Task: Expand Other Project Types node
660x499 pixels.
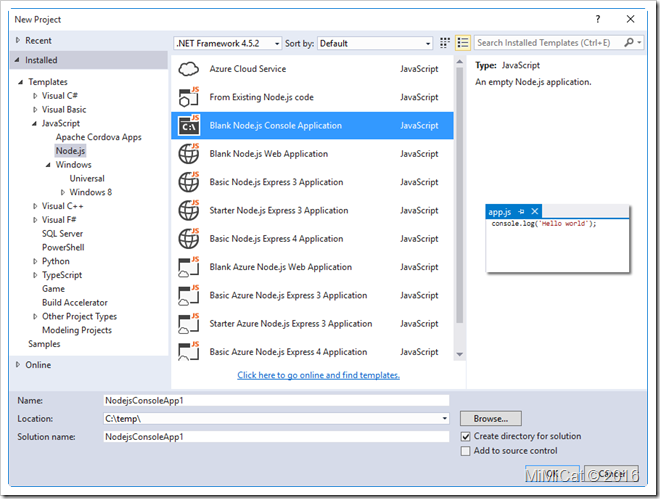Action: click(35, 316)
